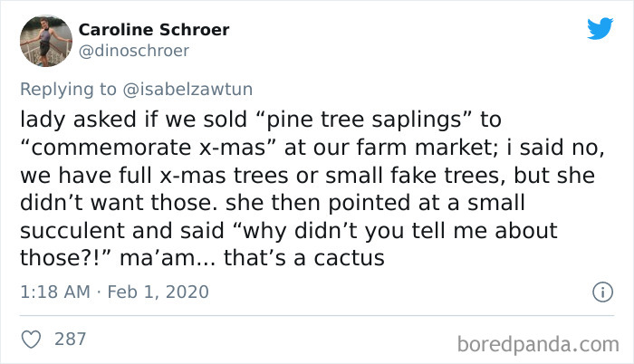Open Caroline Schroer's profile picture
The height and width of the screenshot is (364, 634).
45,41
